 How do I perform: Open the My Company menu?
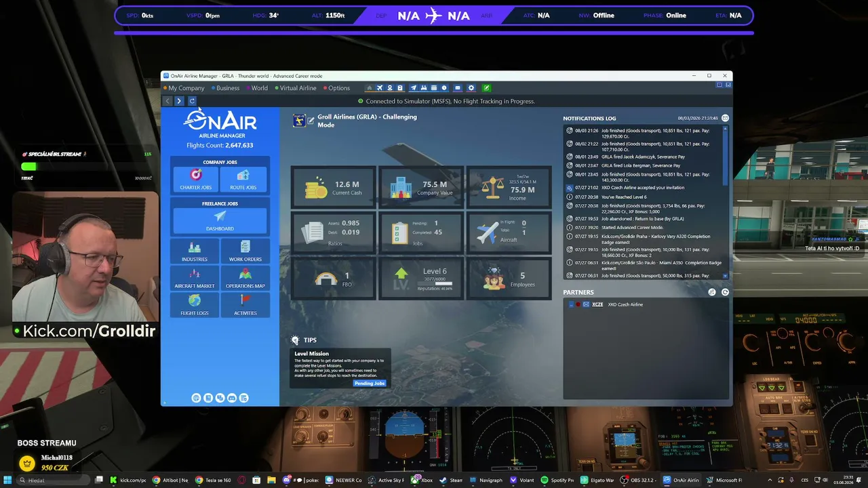tap(184, 88)
